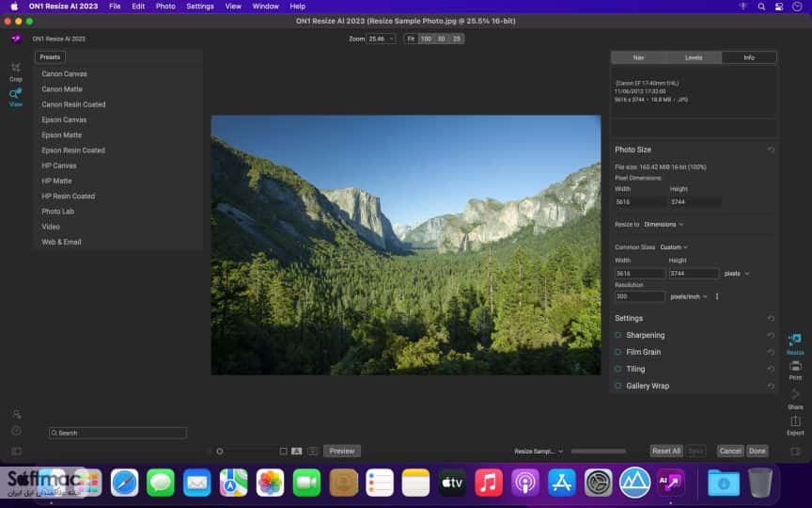Open the Share options
The width and height of the screenshot is (812, 508).
pos(795,399)
